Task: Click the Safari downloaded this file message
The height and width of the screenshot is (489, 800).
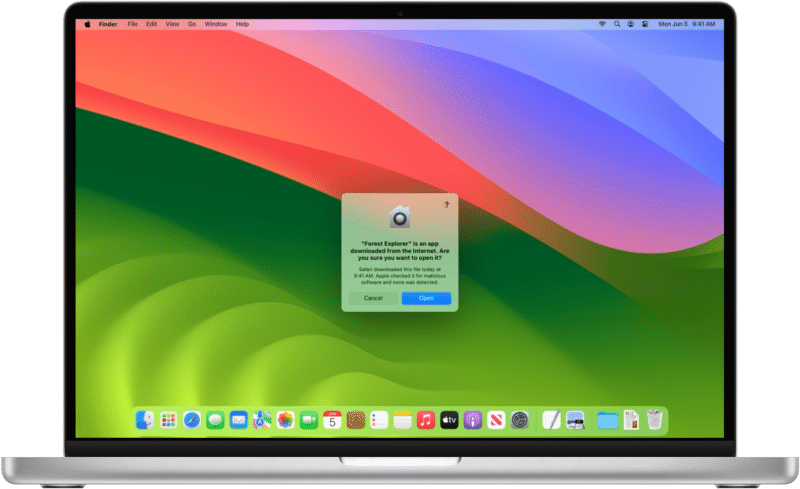Action: point(399,276)
